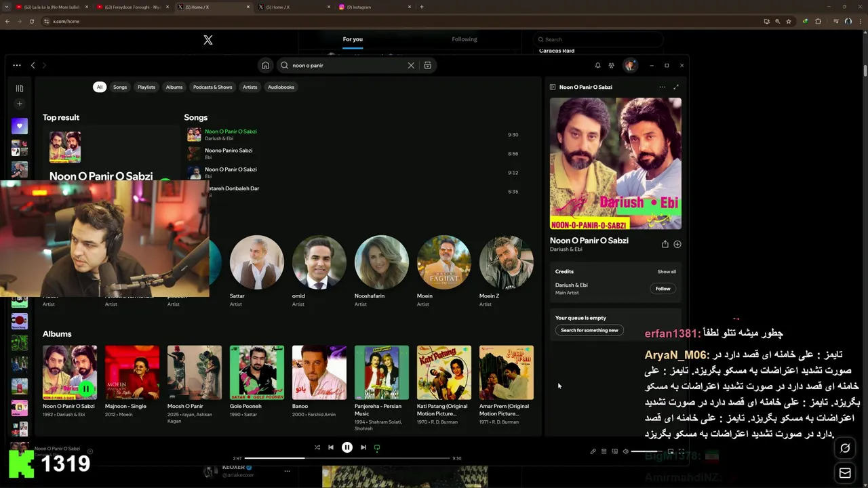Pause the Noon O Panir O Sabzi album card

tap(86, 389)
